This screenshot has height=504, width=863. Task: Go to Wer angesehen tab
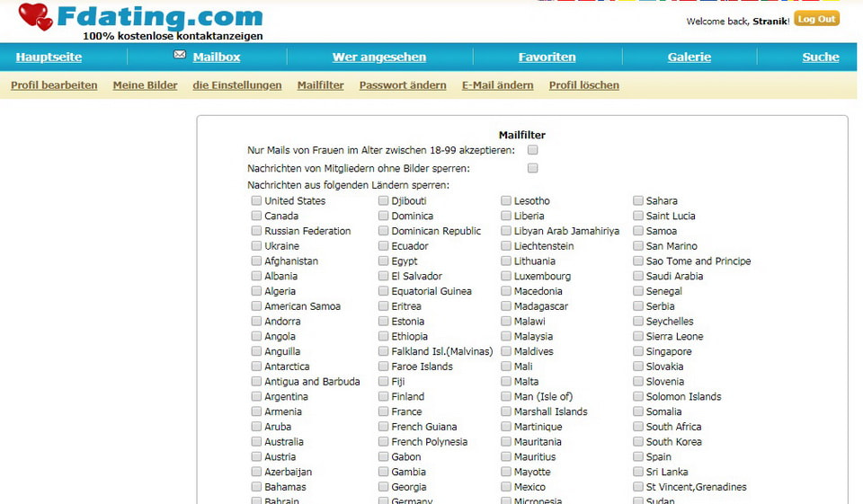[379, 57]
